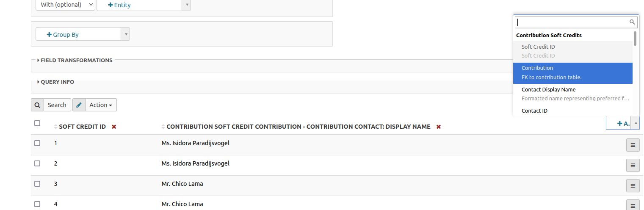Open the Action dropdown button
The height and width of the screenshot is (210, 644).
pyautogui.click(x=101, y=105)
